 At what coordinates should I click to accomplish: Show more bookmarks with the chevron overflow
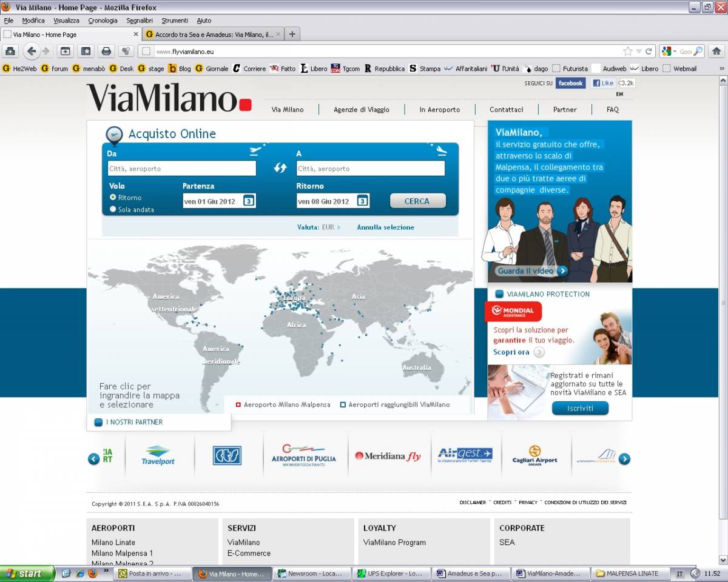click(x=721, y=69)
